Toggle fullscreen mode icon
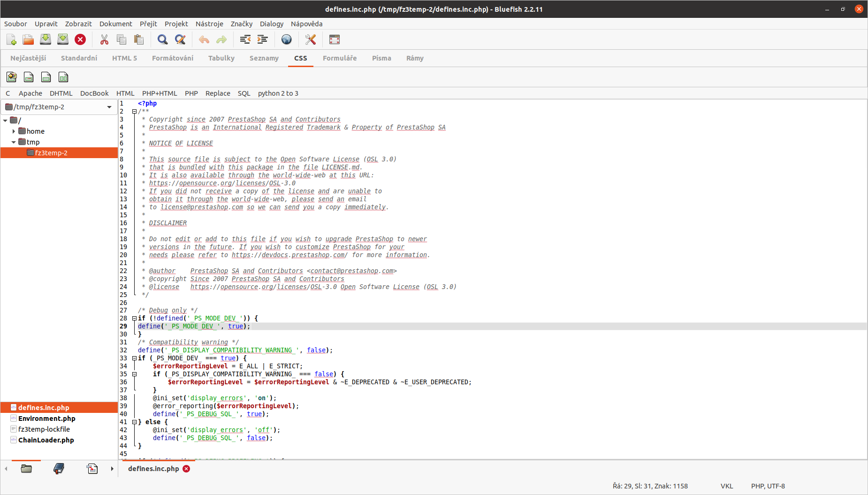868x495 pixels. pos(334,40)
